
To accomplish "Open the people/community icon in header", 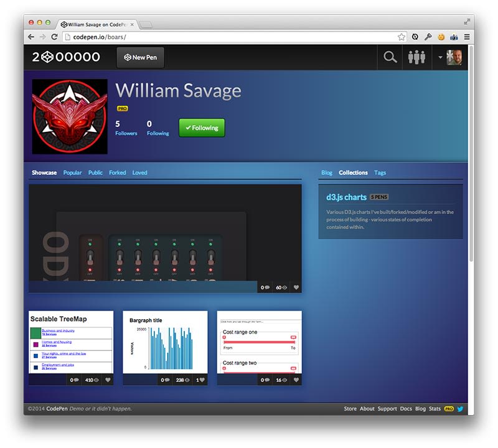I will 416,57.
